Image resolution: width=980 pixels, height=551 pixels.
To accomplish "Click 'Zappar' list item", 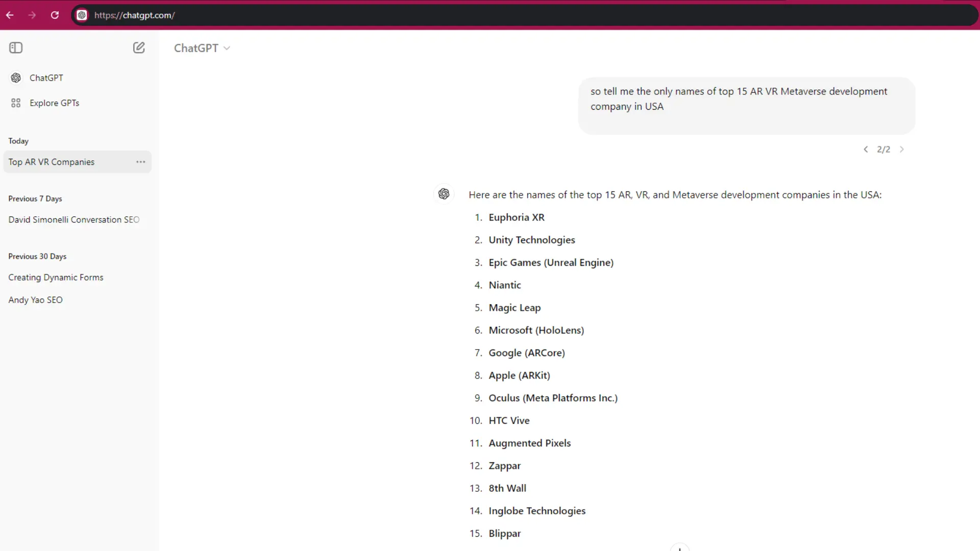I will coord(505,466).
